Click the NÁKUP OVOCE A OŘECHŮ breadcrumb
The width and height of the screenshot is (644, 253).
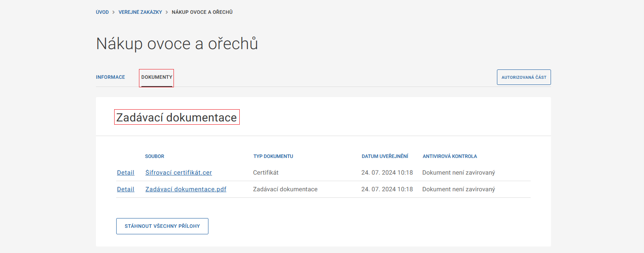(x=202, y=12)
